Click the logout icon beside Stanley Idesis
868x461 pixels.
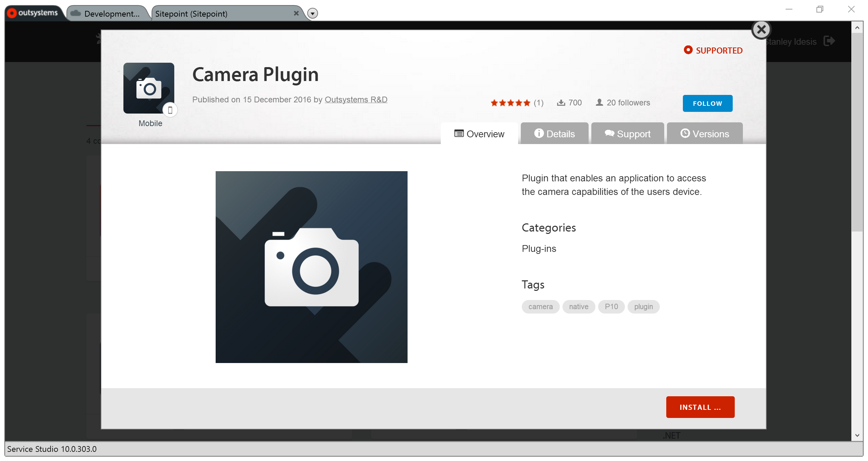click(x=829, y=41)
